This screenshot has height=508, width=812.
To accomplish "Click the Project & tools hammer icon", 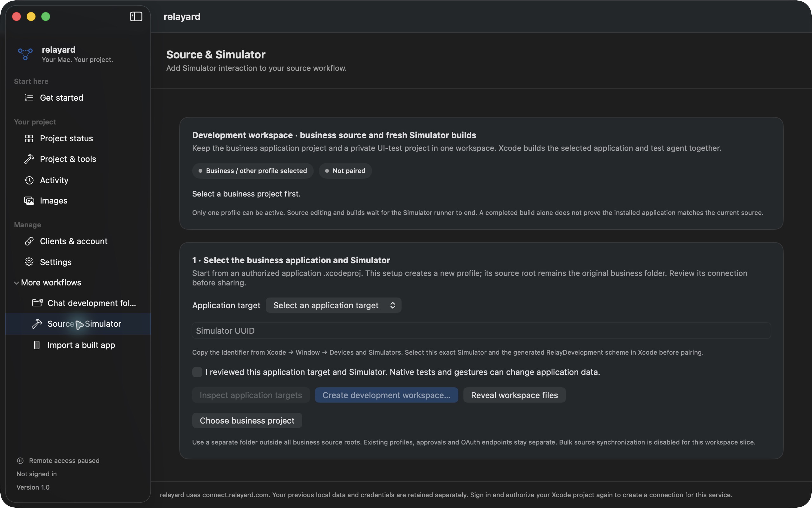I will [x=29, y=159].
